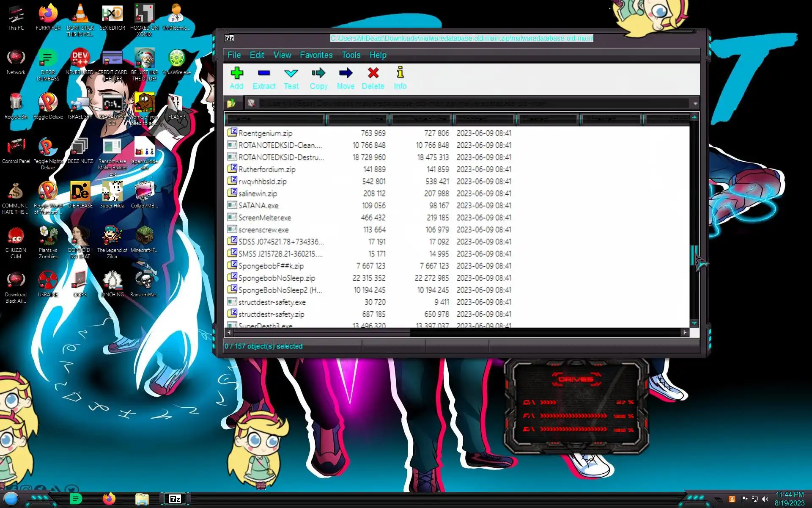This screenshot has height=508, width=812.
Task: Open Firefox from the taskbar
Action: pyautogui.click(x=109, y=499)
